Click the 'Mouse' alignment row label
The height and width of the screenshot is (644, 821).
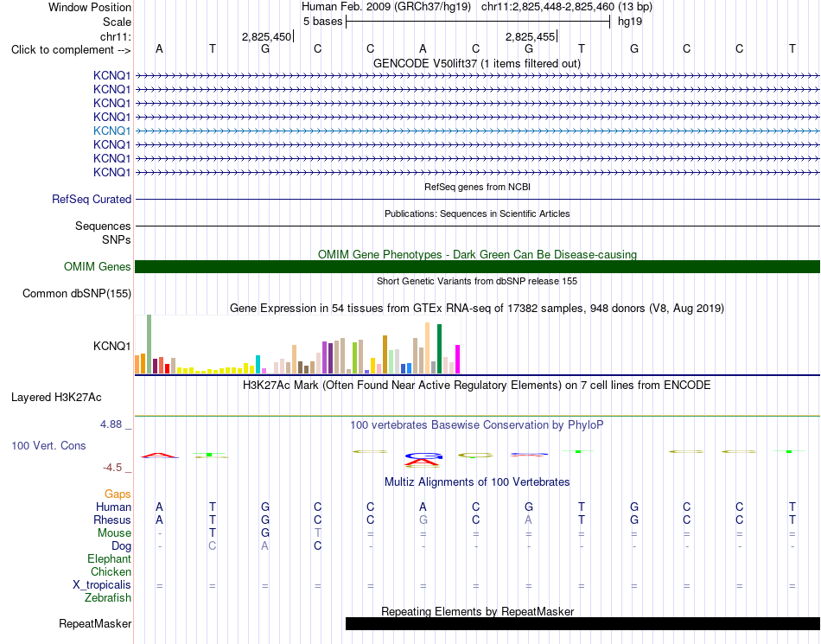114,533
